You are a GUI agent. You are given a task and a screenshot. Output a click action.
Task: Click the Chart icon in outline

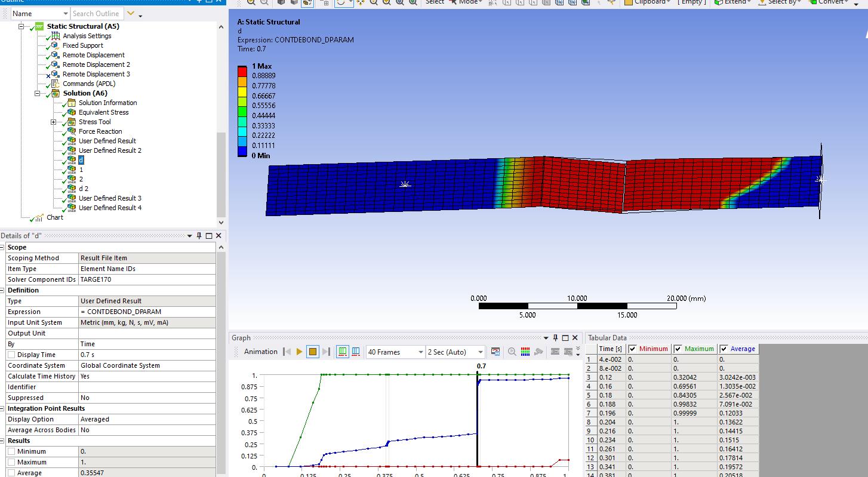(x=39, y=217)
